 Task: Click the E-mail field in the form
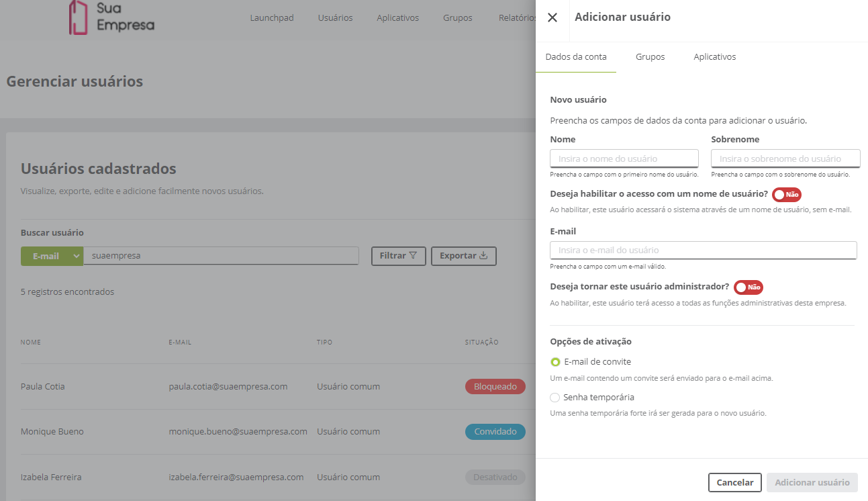703,250
